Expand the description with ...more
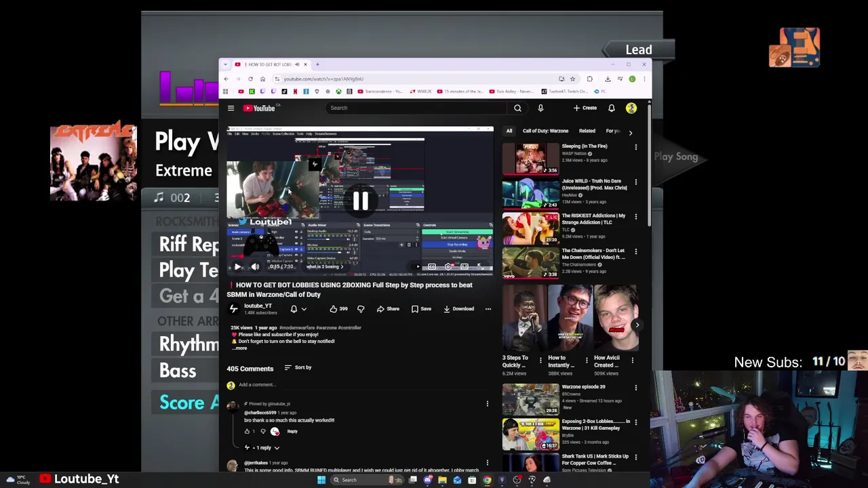The width and height of the screenshot is (868, 488). coord(239,348)
